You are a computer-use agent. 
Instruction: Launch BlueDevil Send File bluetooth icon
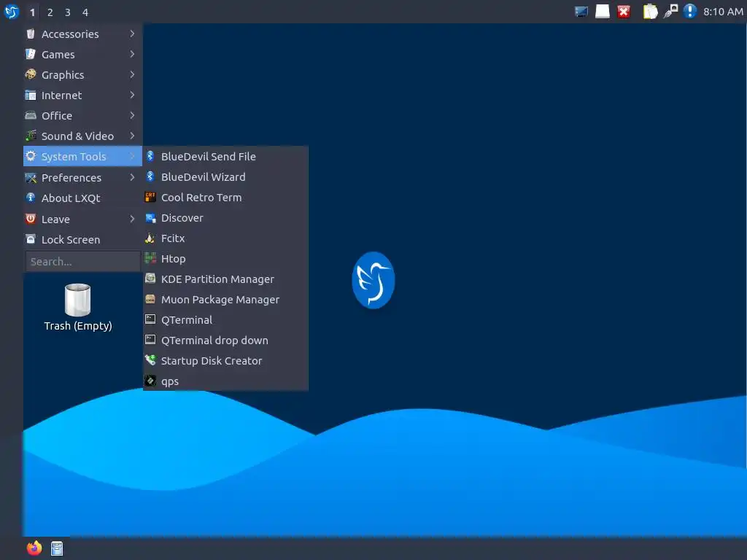pos(150,156)
